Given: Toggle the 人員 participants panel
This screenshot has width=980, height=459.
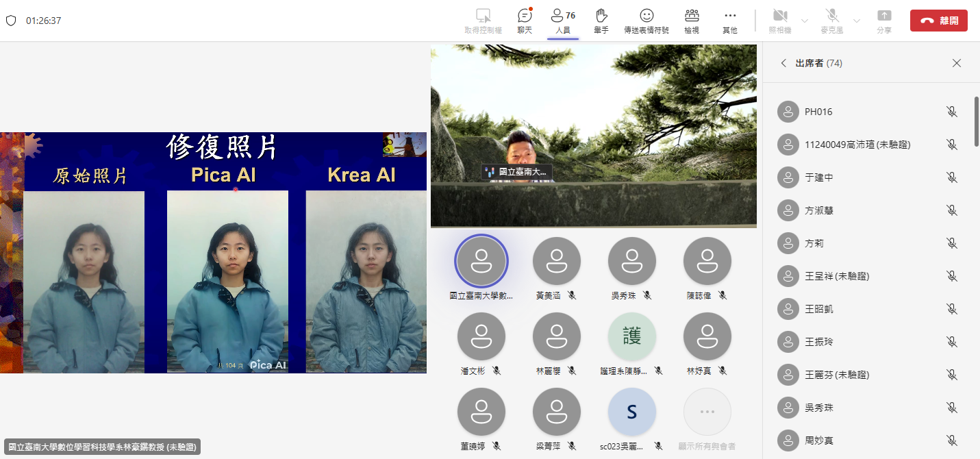Looking at the screenshot, I should tap(563, 21).
